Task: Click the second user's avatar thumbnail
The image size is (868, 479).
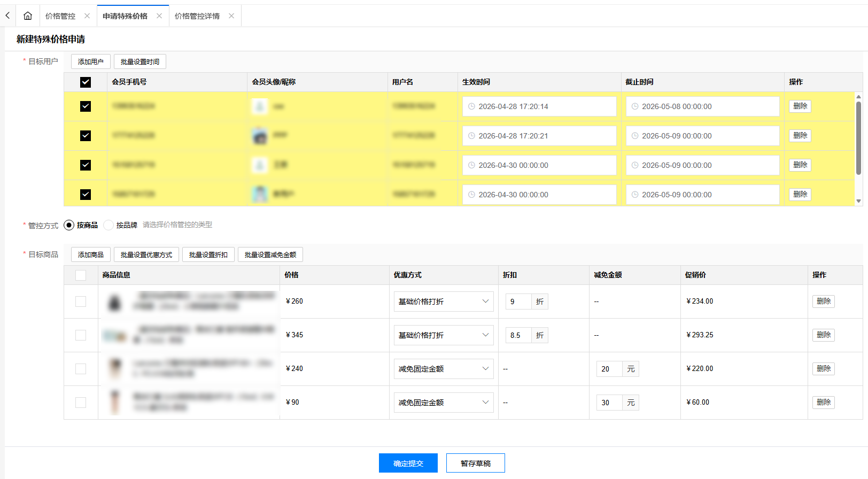Action: point(260,136)
